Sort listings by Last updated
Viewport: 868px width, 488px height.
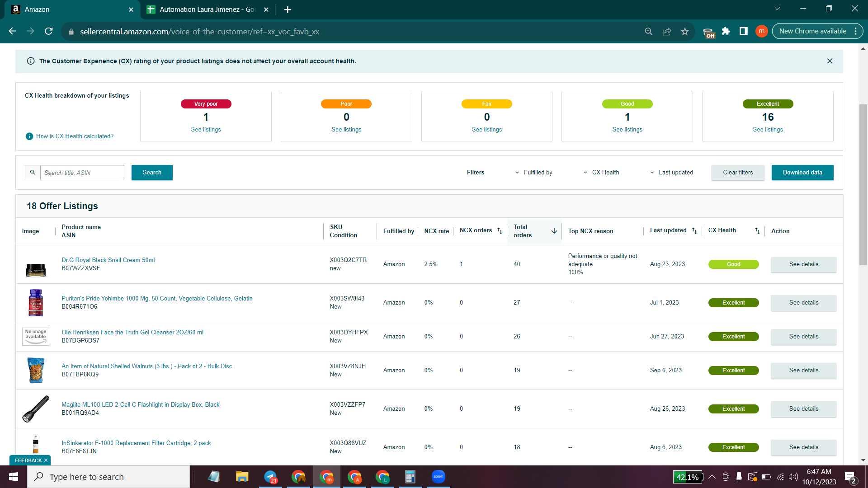click(694, 231)
